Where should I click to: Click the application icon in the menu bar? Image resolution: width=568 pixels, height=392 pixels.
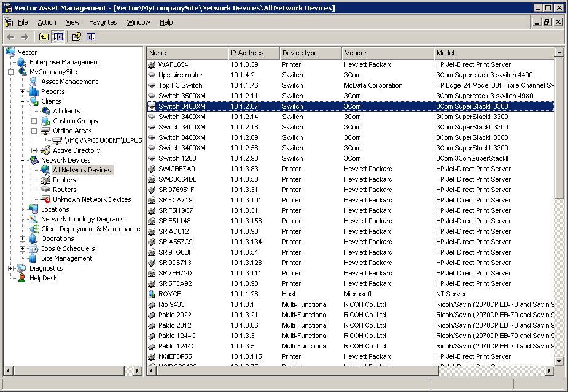9,22
